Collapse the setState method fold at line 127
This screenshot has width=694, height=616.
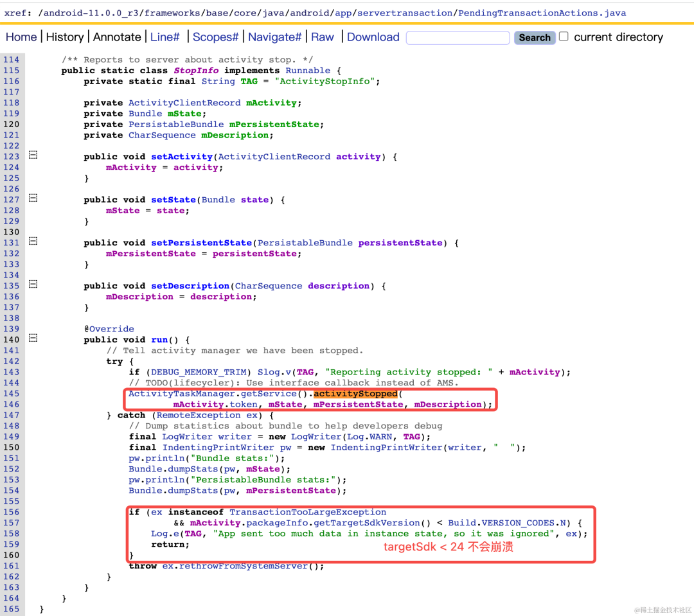click(33, 198)
